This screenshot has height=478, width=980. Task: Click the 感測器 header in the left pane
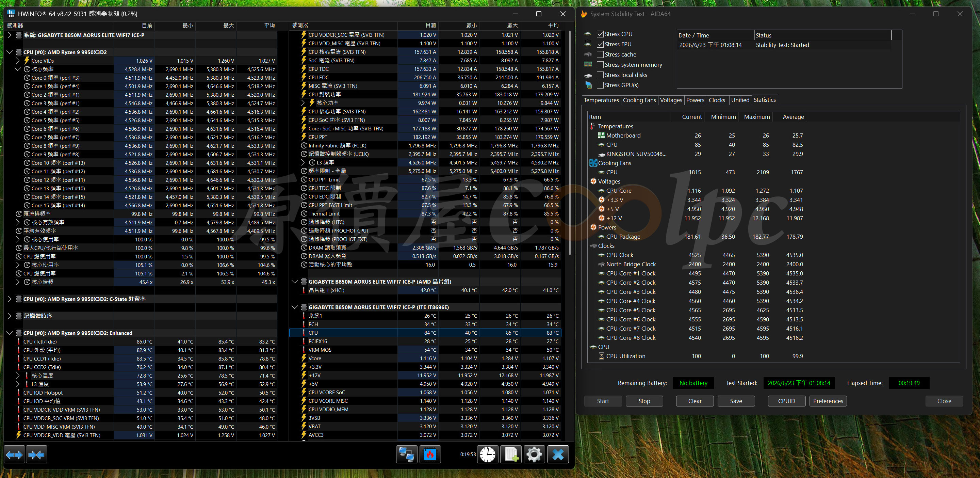point(59,26)
